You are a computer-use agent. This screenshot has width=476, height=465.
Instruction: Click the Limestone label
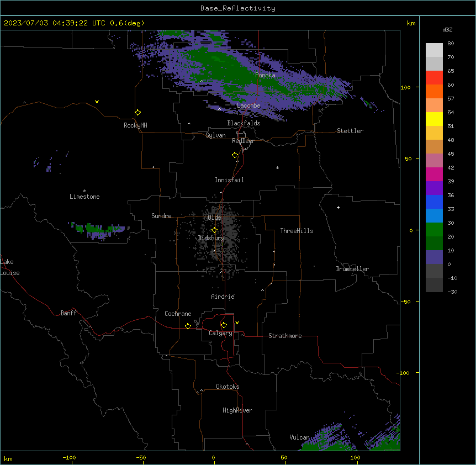click(84, 197)
